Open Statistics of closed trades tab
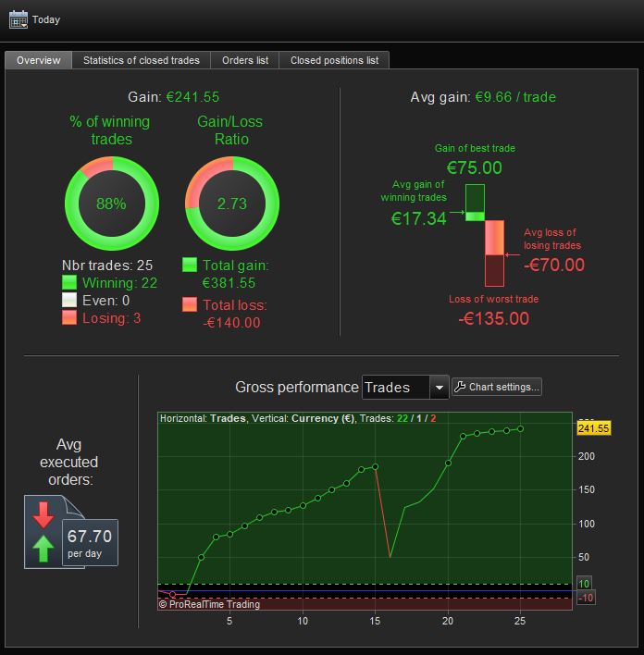Screen dimensions: 644x655 click(142, 60)
